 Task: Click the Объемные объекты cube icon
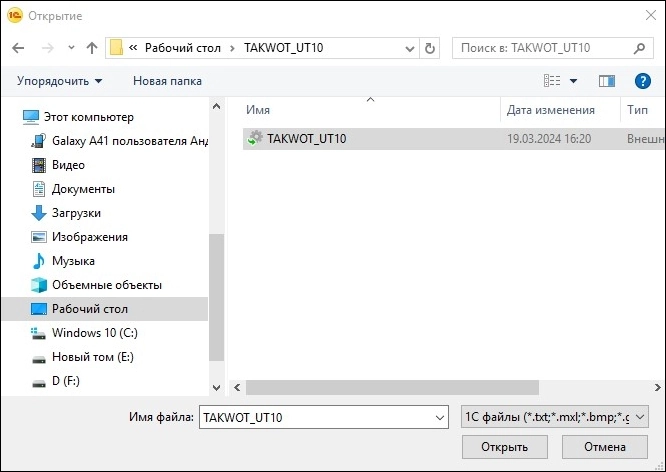click(x=39, y=285)
